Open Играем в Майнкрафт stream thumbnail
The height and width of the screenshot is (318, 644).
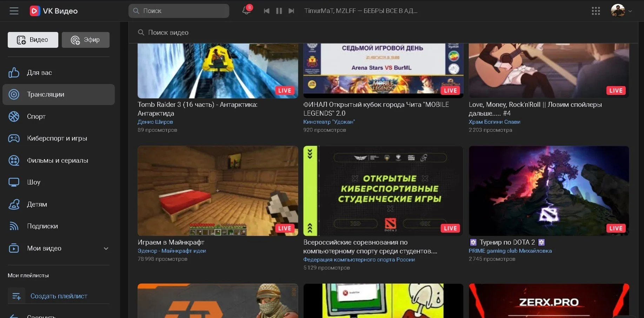[x=218, y=191]
